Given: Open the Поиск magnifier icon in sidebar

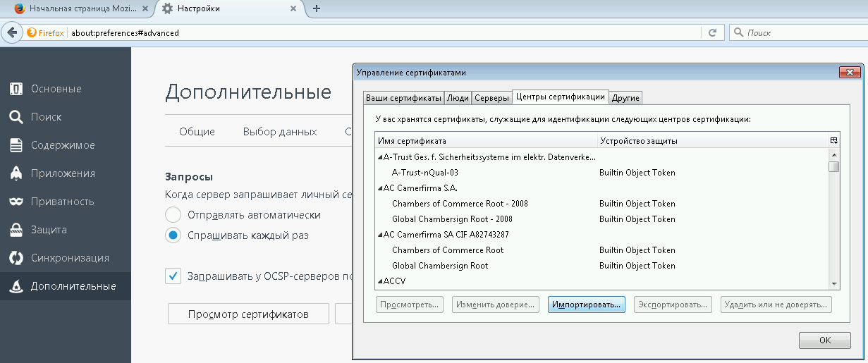Looking at the screenshot, I should [16, 117].
